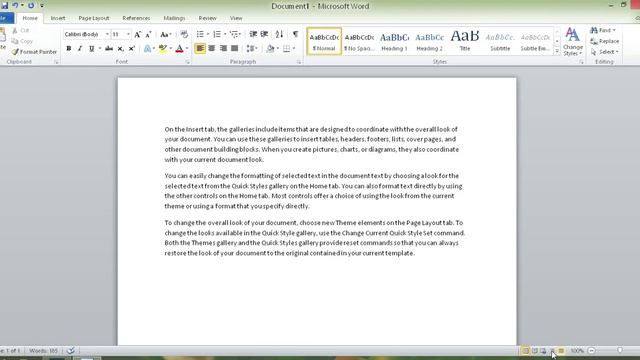The height and width of the screenshot is (360, 640).
Task: Redo the last action
Action: (31, 6)
